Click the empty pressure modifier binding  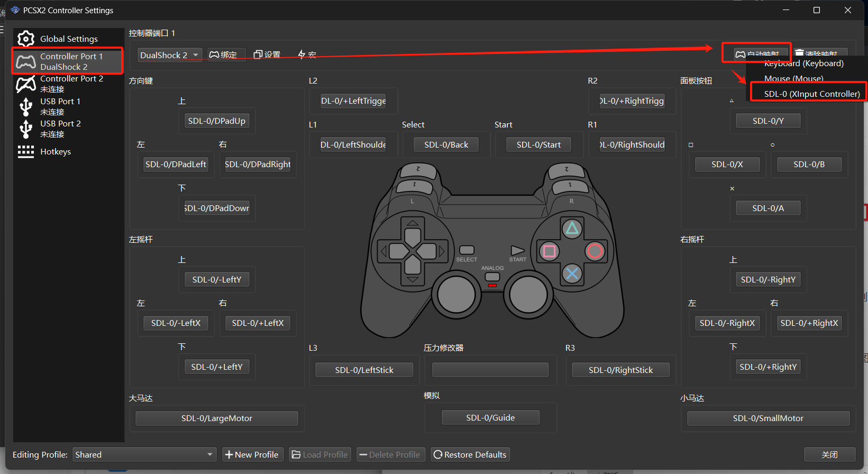click(x=490, y=370)
